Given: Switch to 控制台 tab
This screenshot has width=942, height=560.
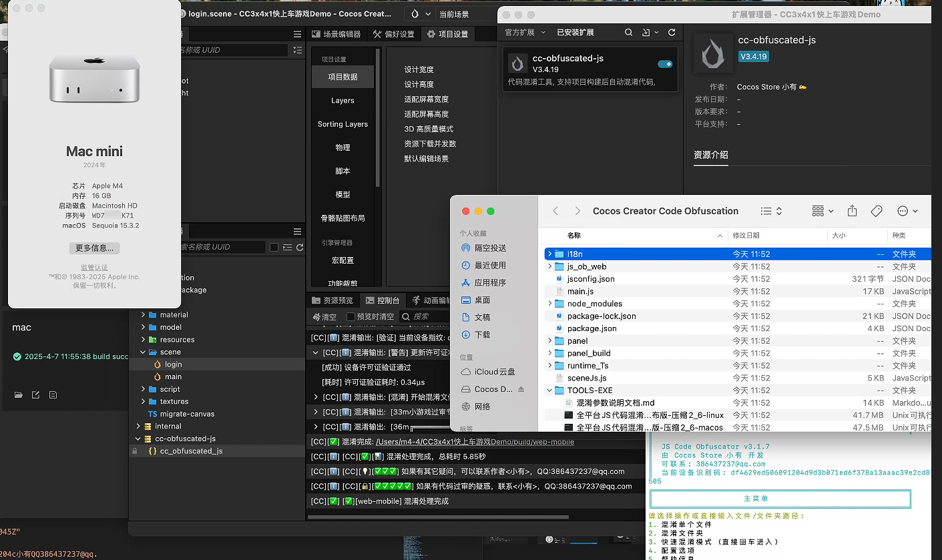Looking at the screenshot, I should (x=383, y=300).
